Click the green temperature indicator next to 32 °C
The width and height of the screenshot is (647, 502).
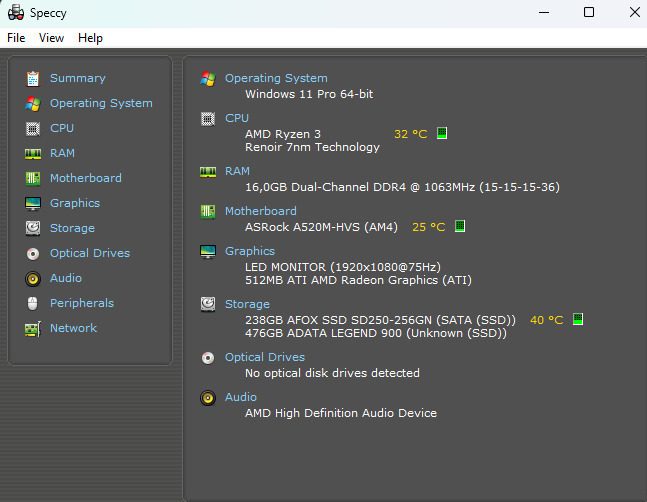[442, 133]
